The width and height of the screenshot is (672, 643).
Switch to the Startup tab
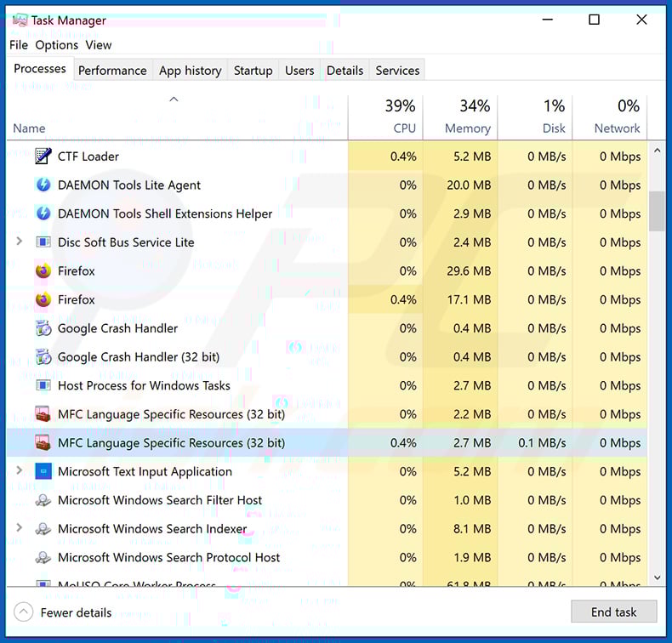(x=253, y=71)
